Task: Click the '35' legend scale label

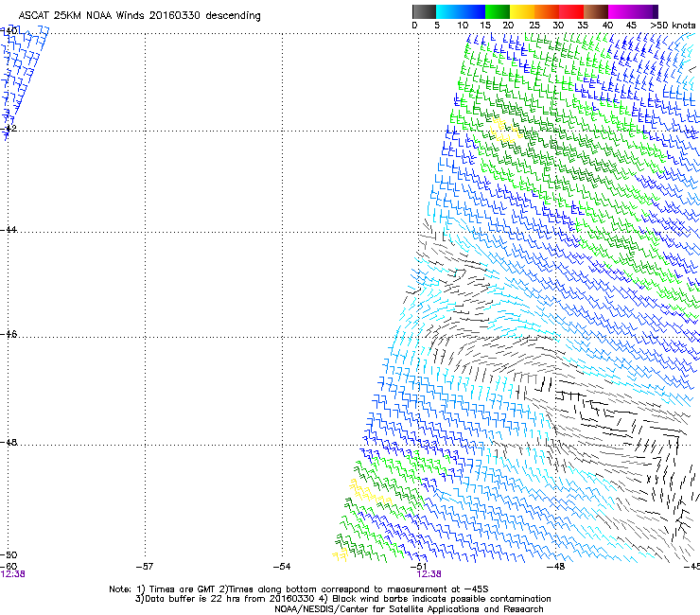Action: [x=583, y=26]
